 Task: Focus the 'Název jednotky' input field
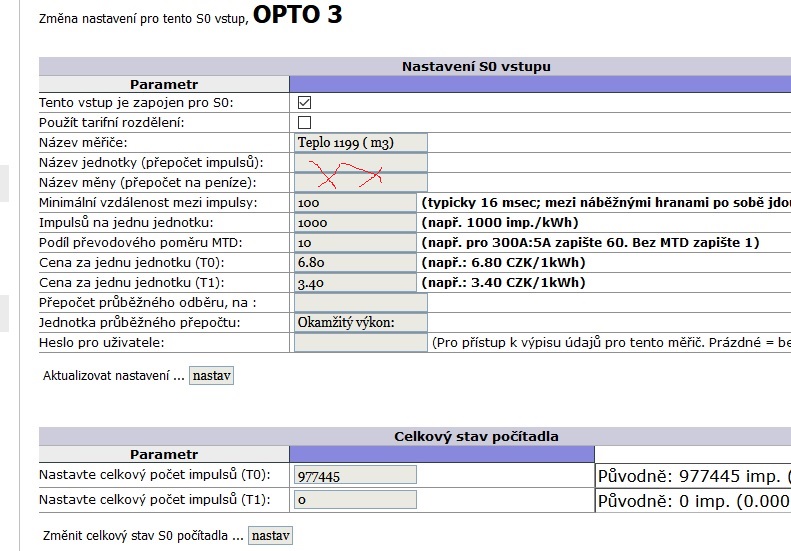360,162
